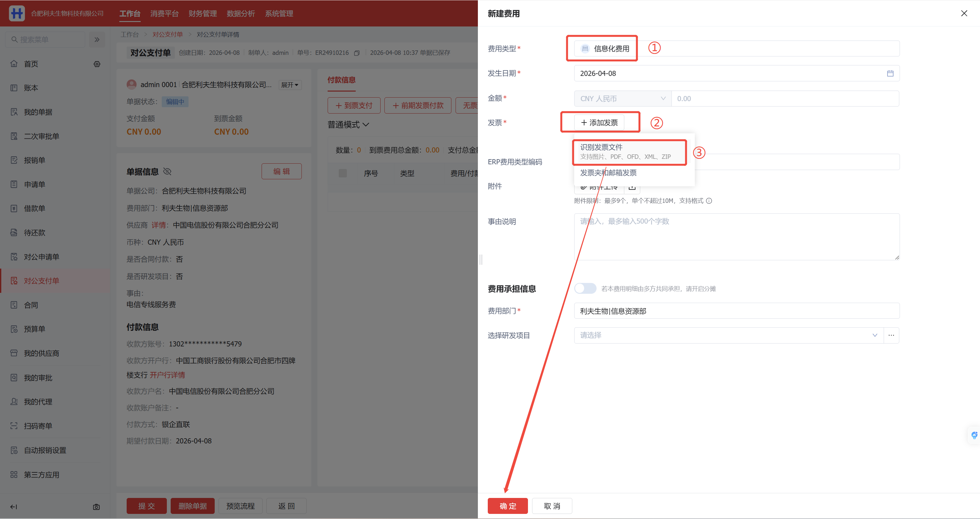Click the 添加发票 button

tap(599, 122)
